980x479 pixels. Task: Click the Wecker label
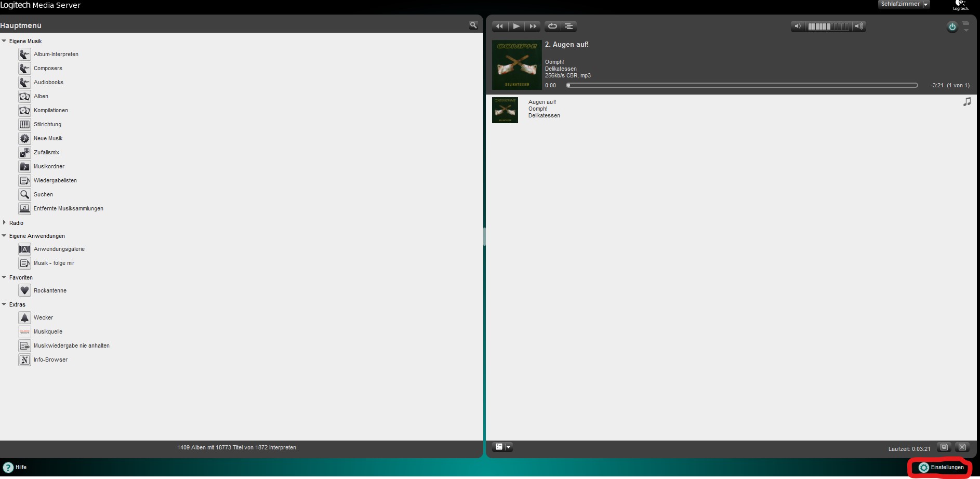point(43,317)
